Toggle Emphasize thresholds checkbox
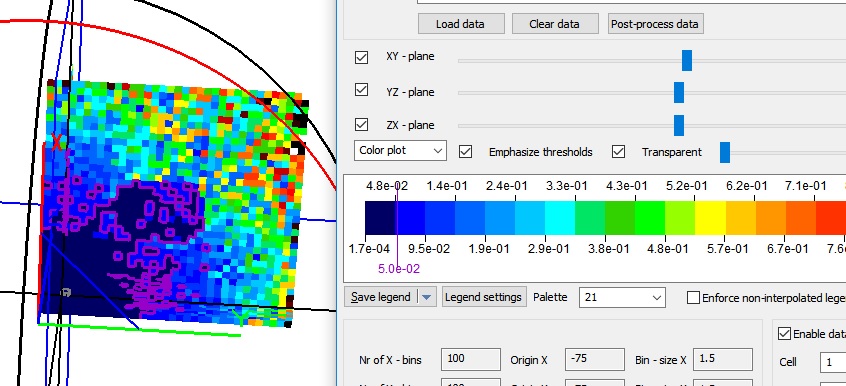Viewport: 846px width, 386px height. (465, 152)
